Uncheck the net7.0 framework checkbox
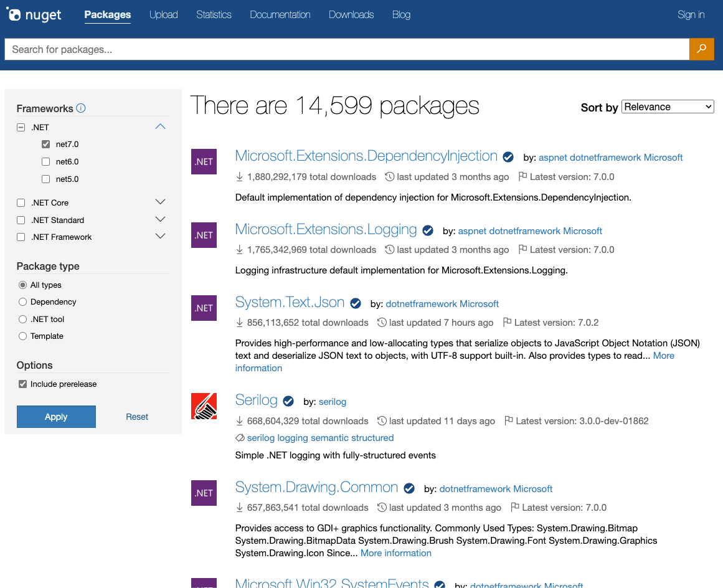The width and height of the screenshot is (723, 588). (x=45, y=145)
